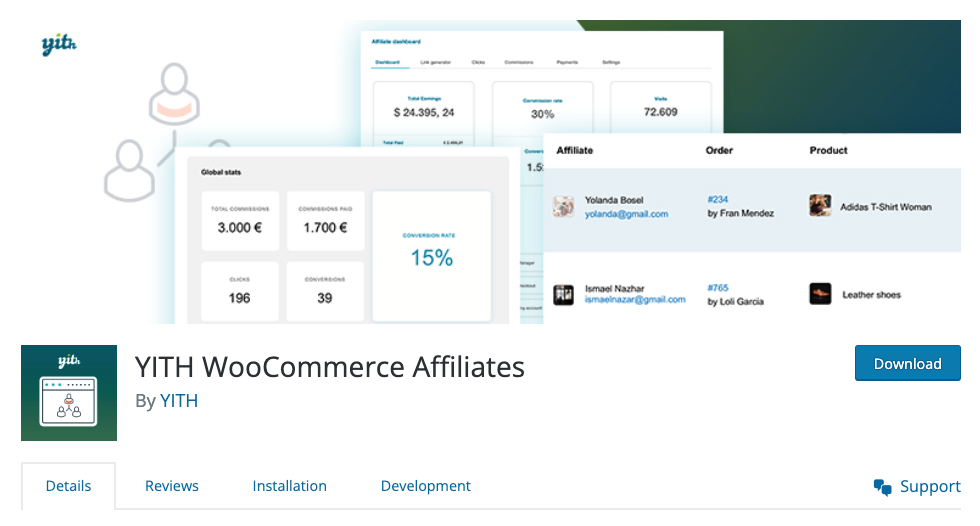Click the Dashboard tab in banner mockup
Image resolution: width=980 pixels, height=526 pixels.
[x=388, y=62]
